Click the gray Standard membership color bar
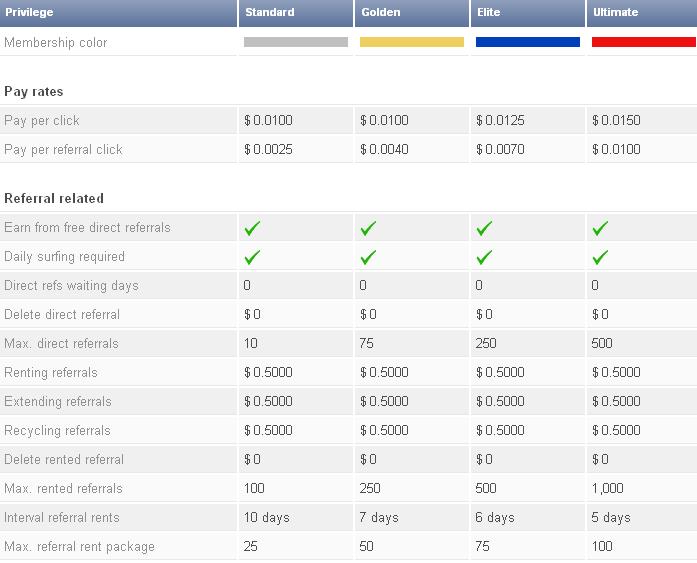 (296, 42)
